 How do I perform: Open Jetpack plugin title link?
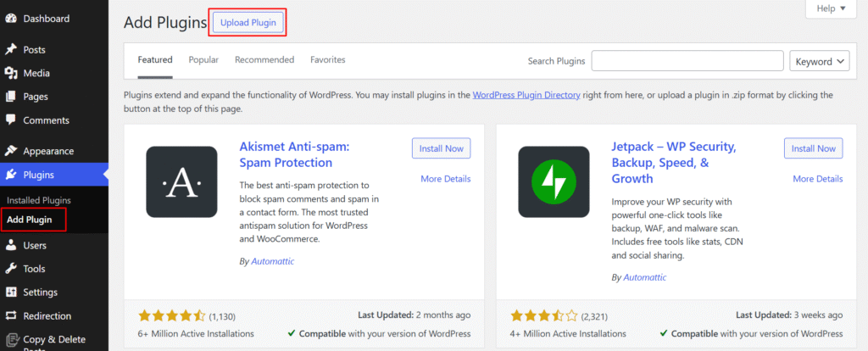pos(674,163)
